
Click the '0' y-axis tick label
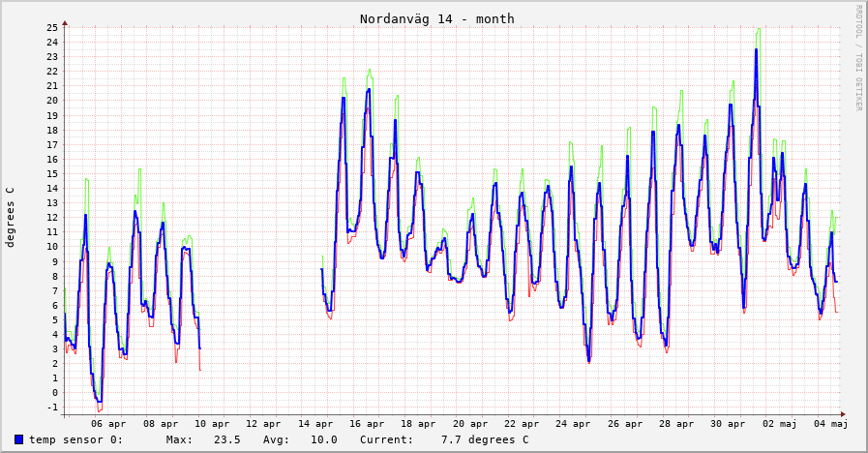tap(55, 393)
